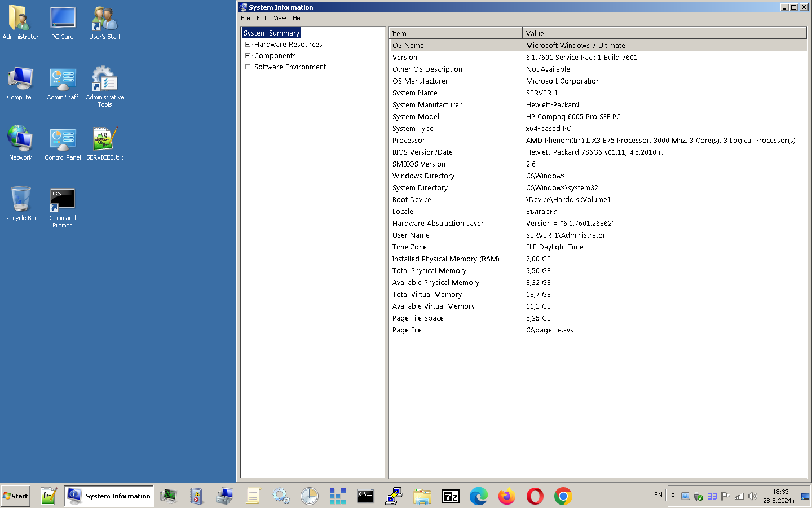Open the Control Panel desktop icon
Screen dimensions: 812x508
[x=63, y=143]
